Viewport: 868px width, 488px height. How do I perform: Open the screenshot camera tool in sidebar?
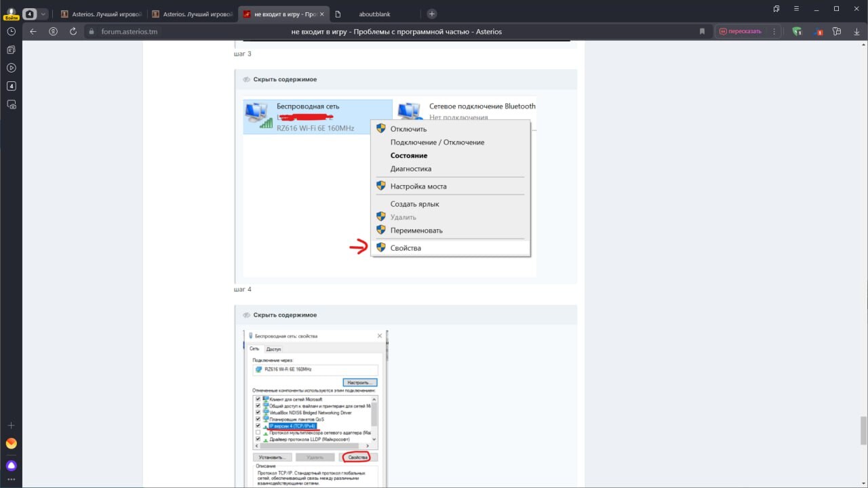click(x=12, y=104)
